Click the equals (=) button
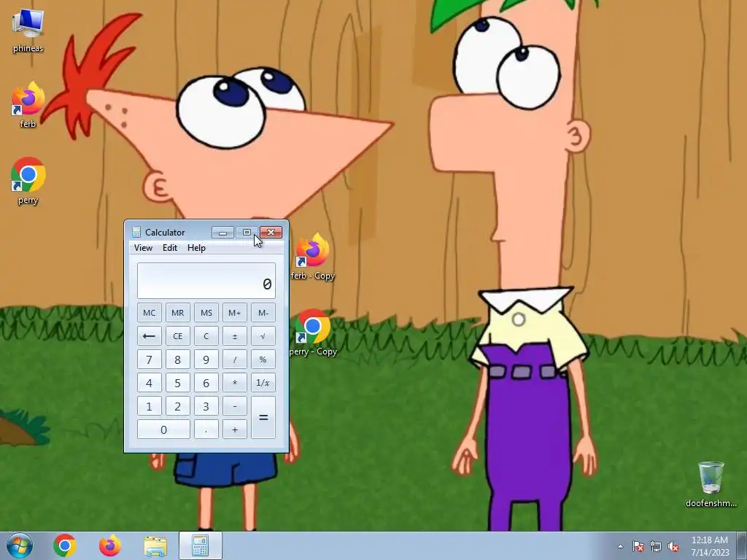Viewport: 747px width, 560px height. (263, 418)
